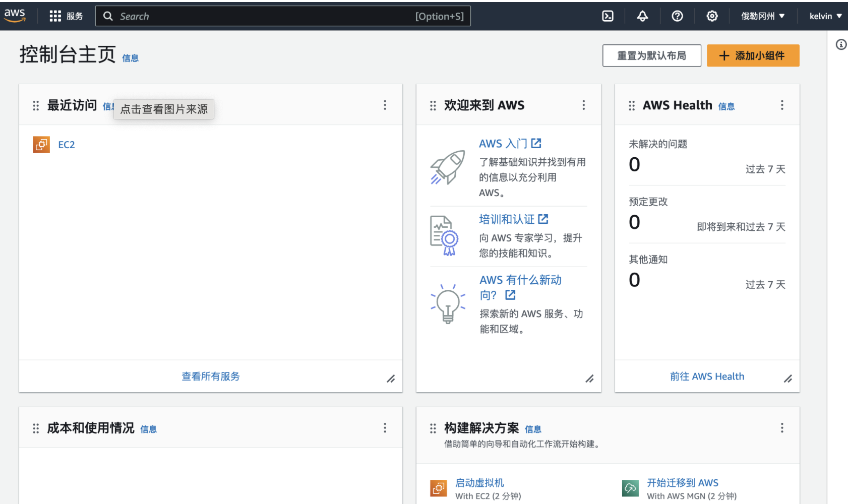
Task: Open AWS Health widget options menu
Action: (x=782, y=105)
